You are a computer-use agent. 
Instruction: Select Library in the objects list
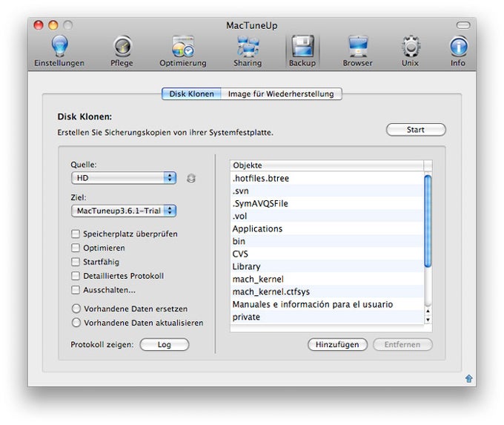tap(327, 266)
